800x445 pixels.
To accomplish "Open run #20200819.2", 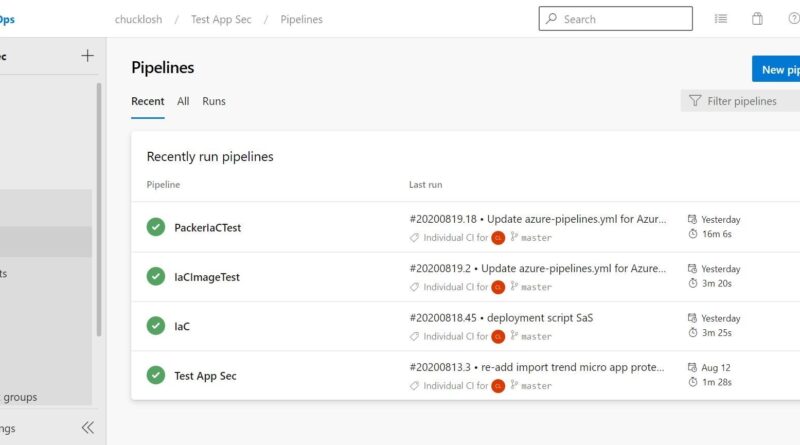I will 538,268.
